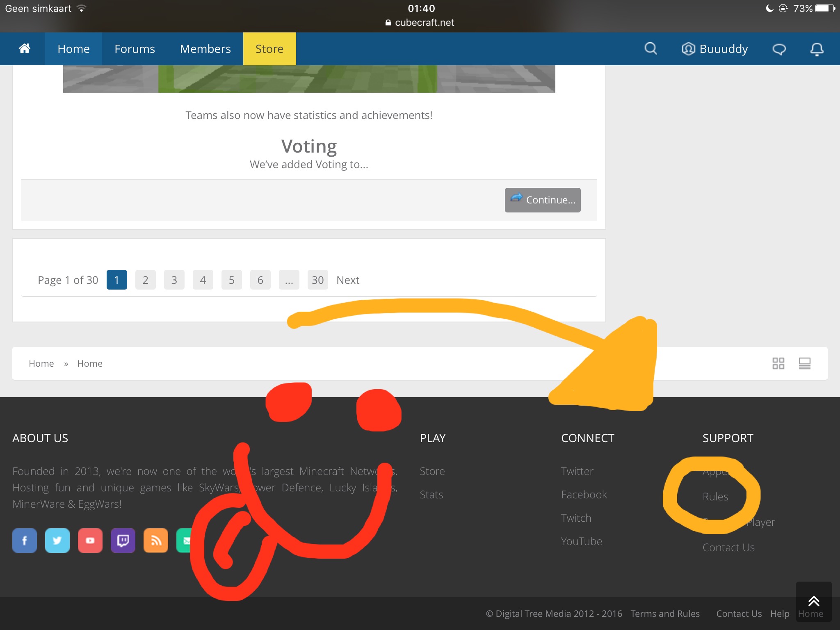Go to page 4
The height and width of the screenshot is (630, 840).
click(x=203, y=280)
